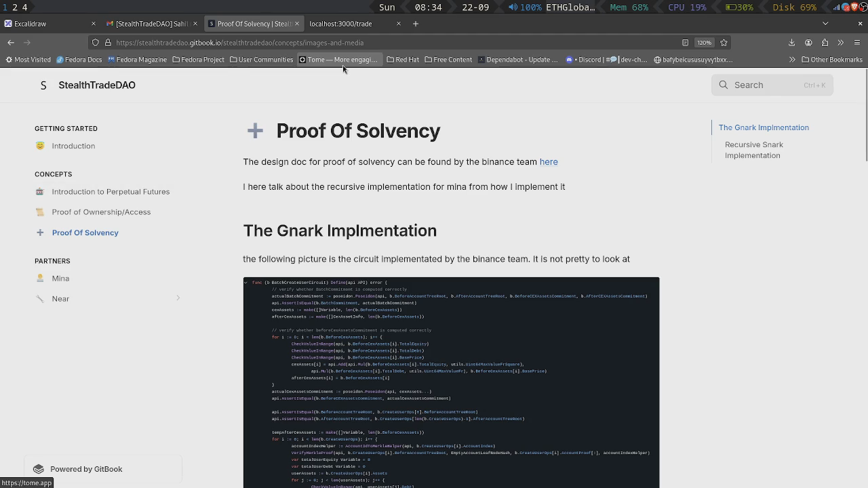Screen dimensions: 868x488
Task: Click the Search input field
Action: (772, 85)
